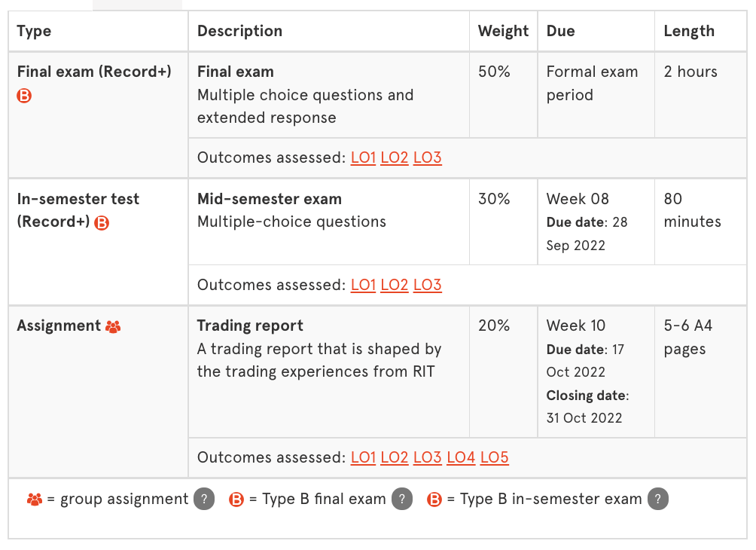Open the LO4 outcome link
756x550 pixels.
point(460,457)
